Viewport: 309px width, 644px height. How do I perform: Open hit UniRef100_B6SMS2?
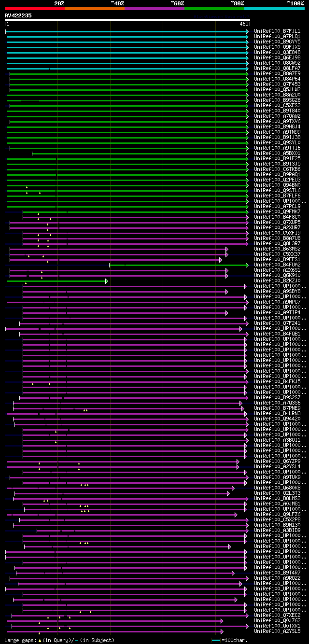tap(277, 249)
